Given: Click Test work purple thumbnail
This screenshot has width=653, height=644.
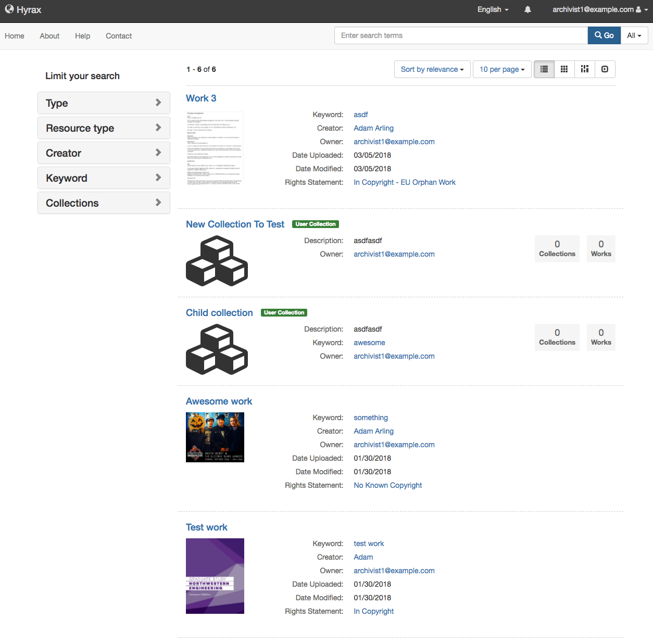Looking at the screenshot, I should (215, 576).
